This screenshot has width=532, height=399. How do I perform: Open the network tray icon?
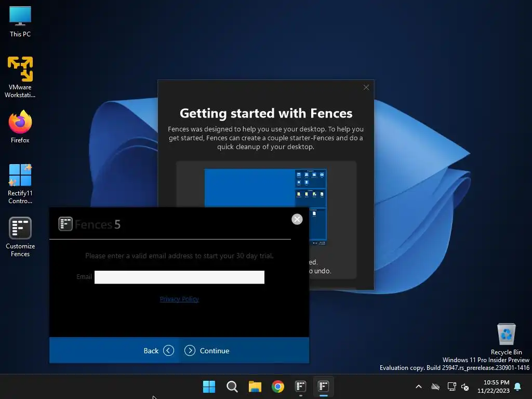coord(451,387)
